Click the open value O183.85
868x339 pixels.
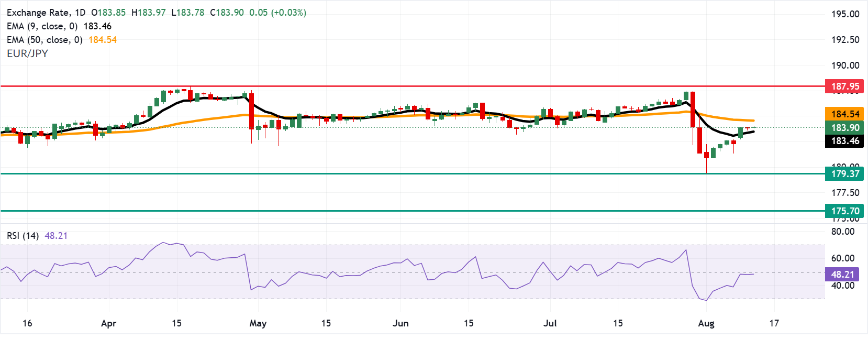tap(108, 13)
